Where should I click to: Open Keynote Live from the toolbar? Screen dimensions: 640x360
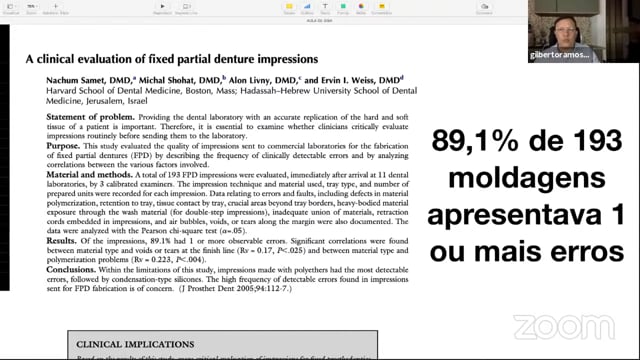186,8
